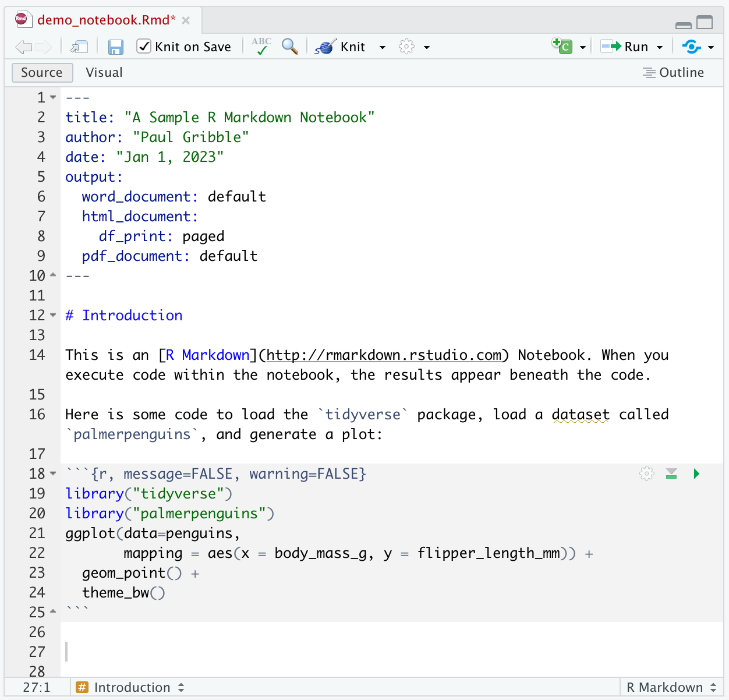
Task: Open chunk options gear in code chunk
Action: [x=646, y=473]
